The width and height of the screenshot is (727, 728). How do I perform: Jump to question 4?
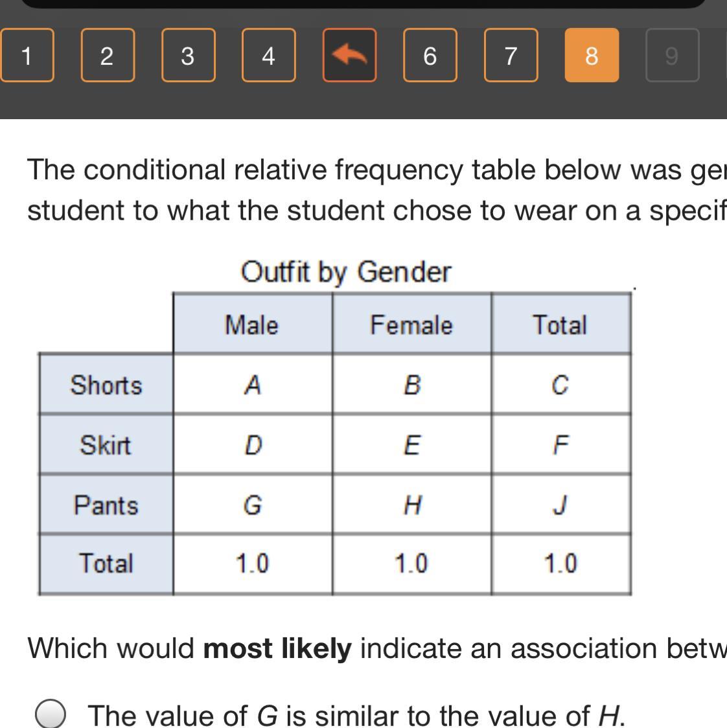tap(268, 56)
